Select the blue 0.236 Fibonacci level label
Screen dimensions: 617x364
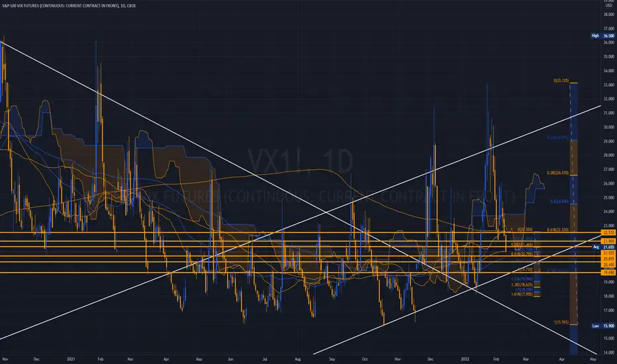[x=557, y=138]
